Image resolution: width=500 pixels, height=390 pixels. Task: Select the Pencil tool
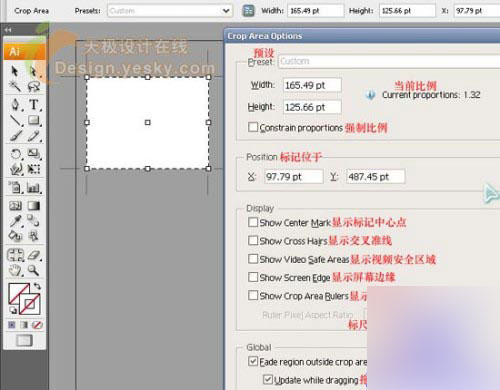(34, 136)
